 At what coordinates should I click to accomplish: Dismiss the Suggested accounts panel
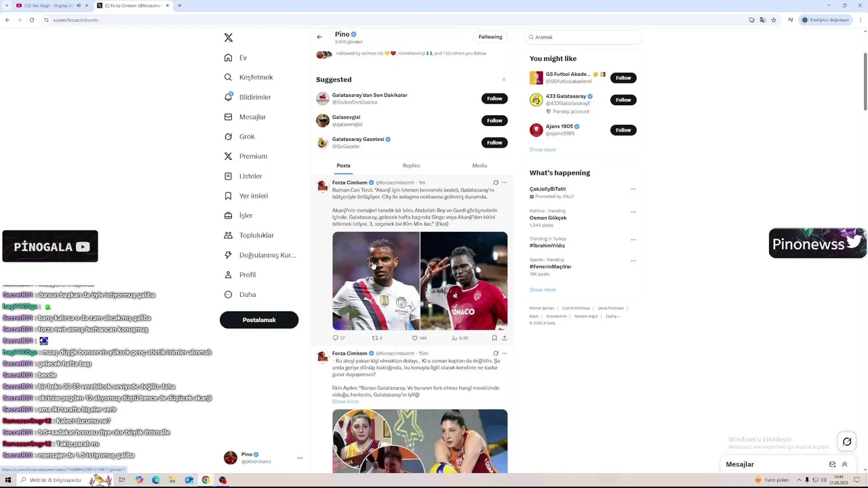504,80
